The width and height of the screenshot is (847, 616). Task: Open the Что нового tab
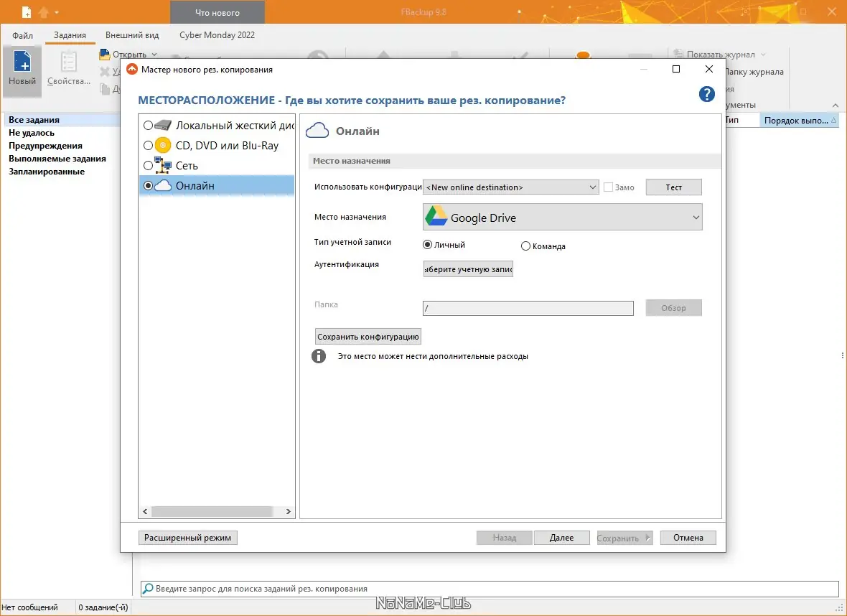pos(217,12)
